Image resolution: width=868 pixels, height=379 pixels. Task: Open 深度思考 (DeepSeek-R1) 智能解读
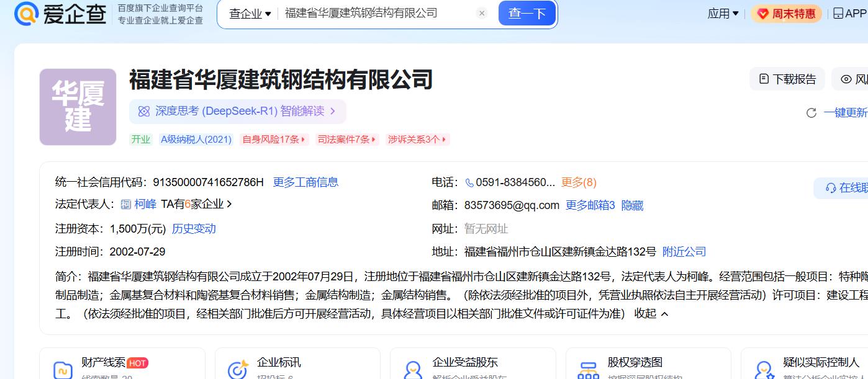(x=238, y=112)
